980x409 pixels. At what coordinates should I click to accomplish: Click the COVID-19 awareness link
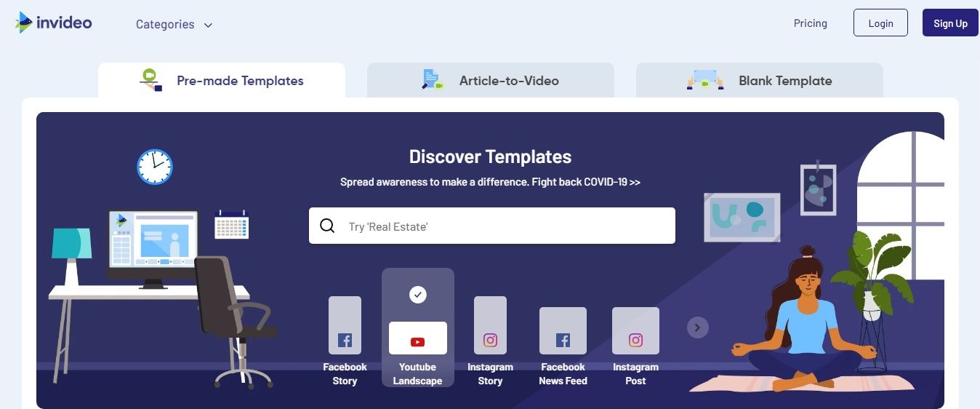tap(491, 182)
